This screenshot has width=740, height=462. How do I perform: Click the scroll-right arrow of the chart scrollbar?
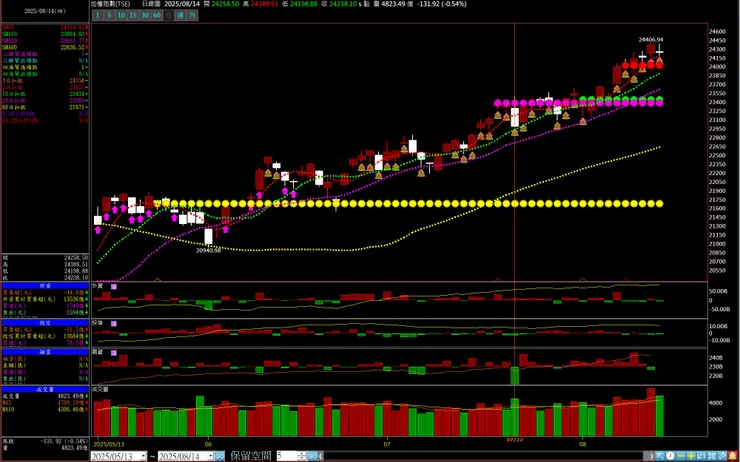tap(651, 456)
